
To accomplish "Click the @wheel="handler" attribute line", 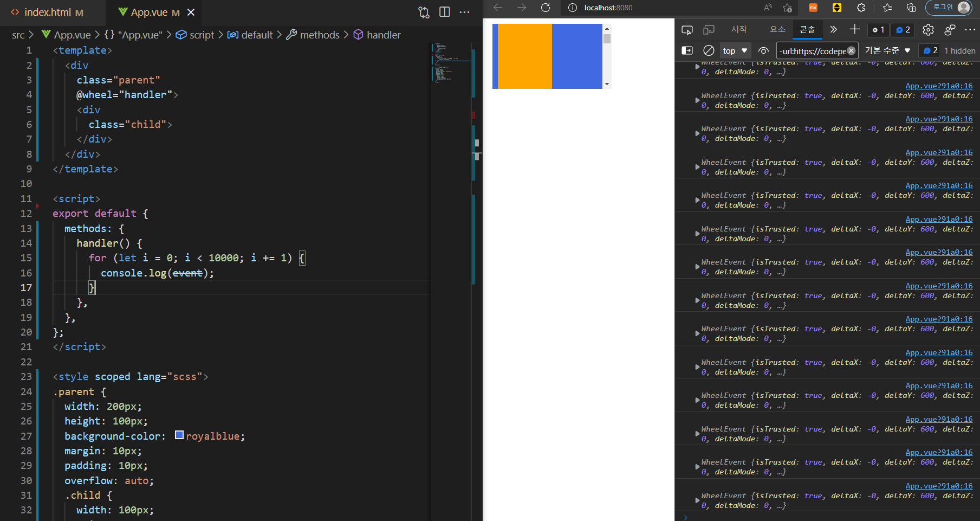I will click(127, 94).
